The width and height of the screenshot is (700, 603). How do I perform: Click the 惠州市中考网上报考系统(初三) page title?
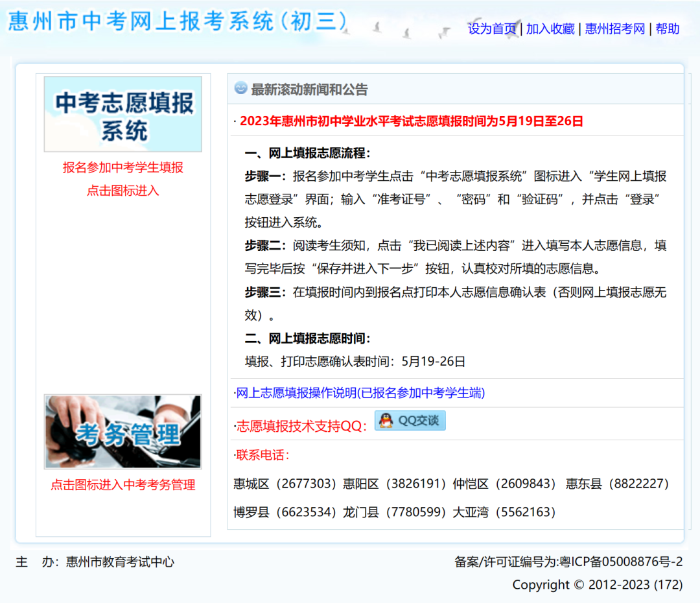point(177,22)
